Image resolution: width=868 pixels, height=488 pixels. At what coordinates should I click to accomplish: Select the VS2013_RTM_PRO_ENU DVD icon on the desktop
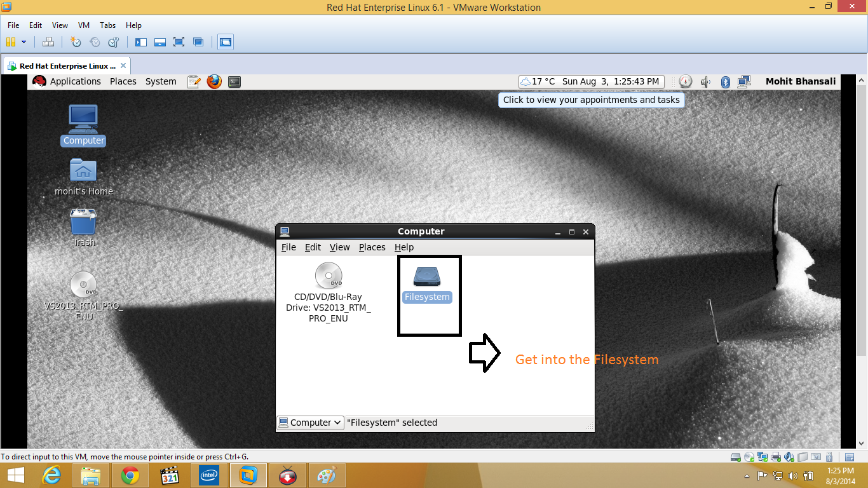(83, 297)
